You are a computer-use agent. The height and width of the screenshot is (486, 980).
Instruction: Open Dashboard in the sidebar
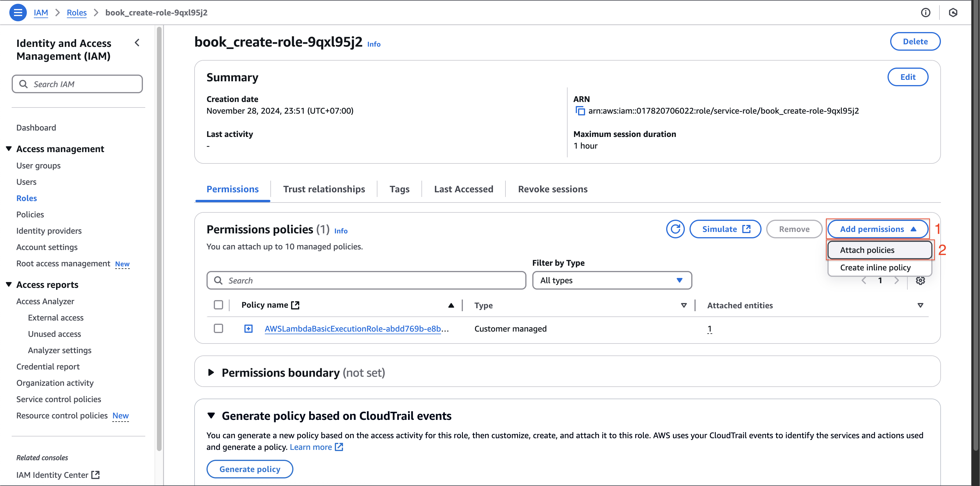tap(36, 128)
